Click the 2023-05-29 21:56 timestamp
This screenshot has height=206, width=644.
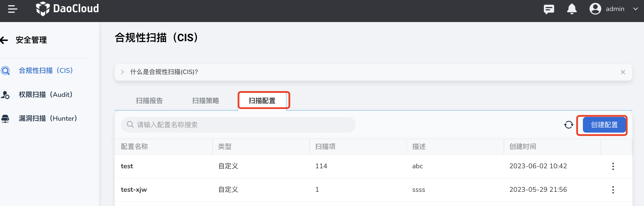pos(538,189)
